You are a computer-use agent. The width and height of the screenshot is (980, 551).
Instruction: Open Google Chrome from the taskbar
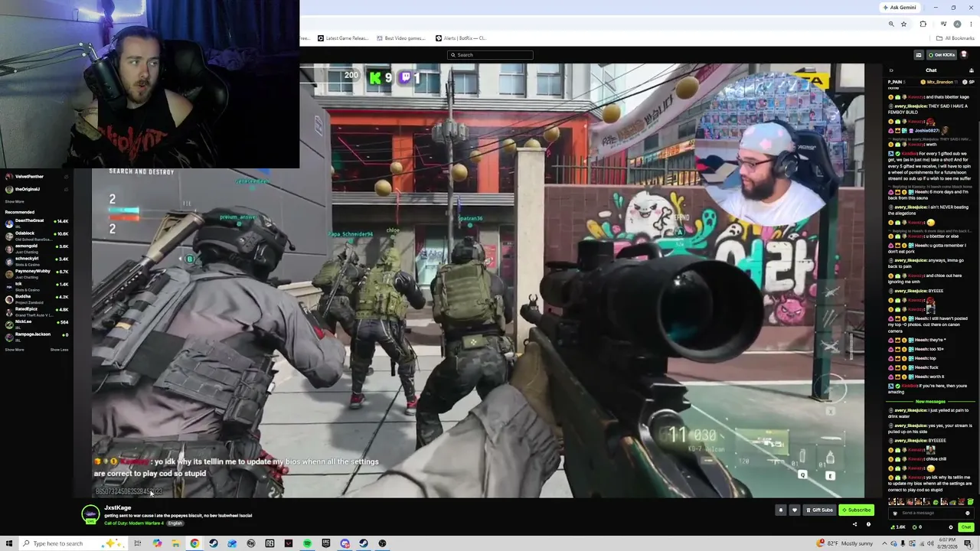coord(194,543)
